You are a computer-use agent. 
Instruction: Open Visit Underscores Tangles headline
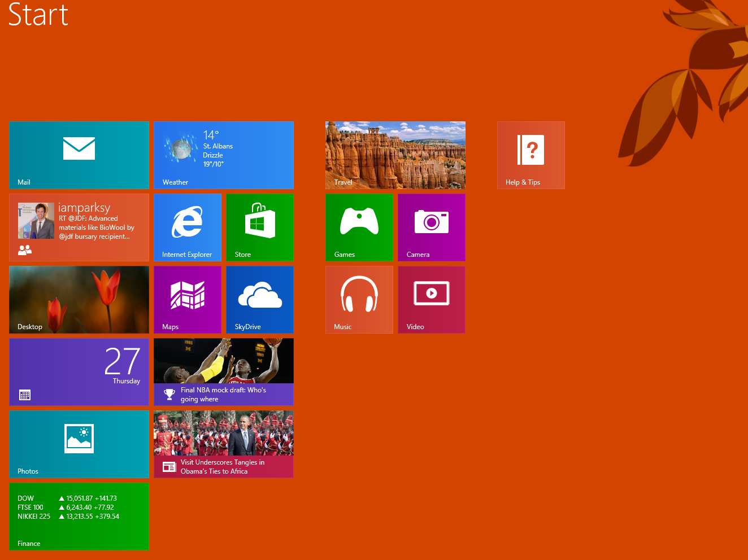click(223, 467)
